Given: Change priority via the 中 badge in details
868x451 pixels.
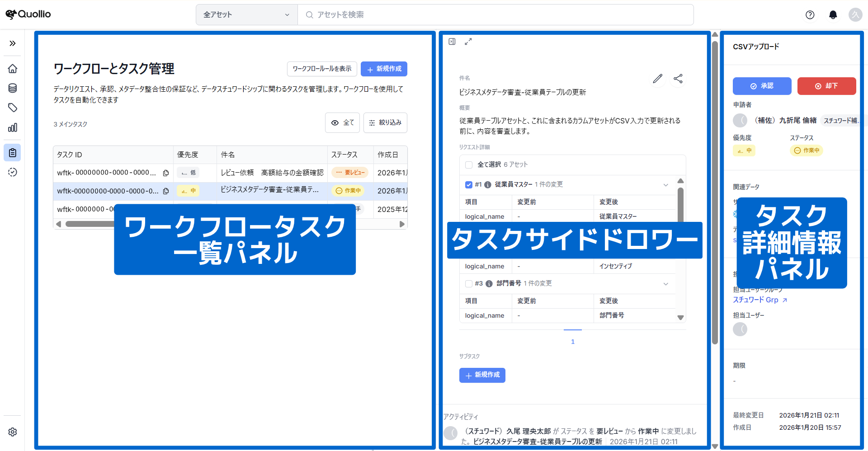Looking at the screenshot, I should (744, 150).
